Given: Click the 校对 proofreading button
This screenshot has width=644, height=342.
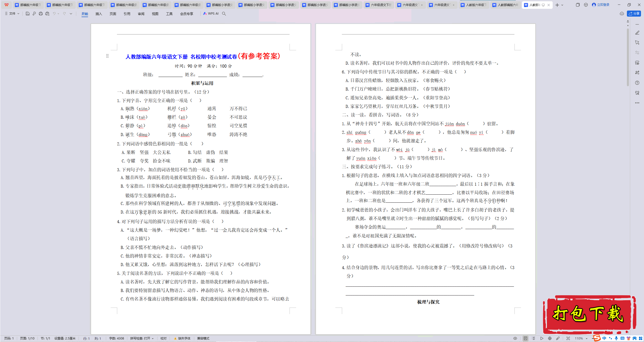Looking at the screenshot, I should coord(164,338).
